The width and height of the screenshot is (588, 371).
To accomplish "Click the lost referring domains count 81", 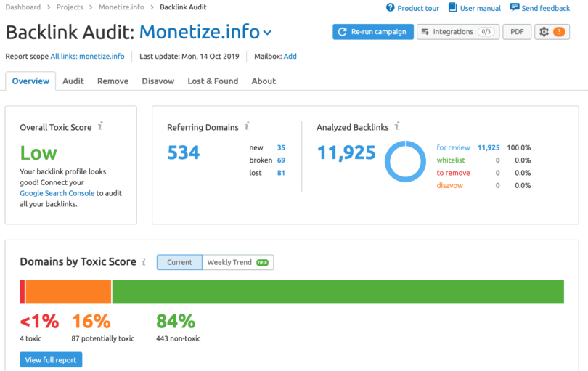I will click(x=281, y=173).
